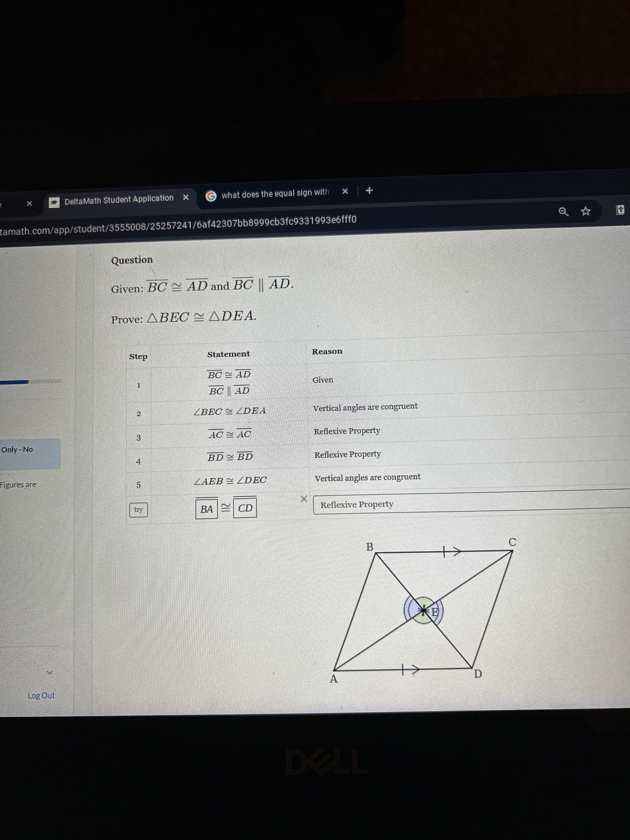Select the CD segment box in the statement

(245, 508)
